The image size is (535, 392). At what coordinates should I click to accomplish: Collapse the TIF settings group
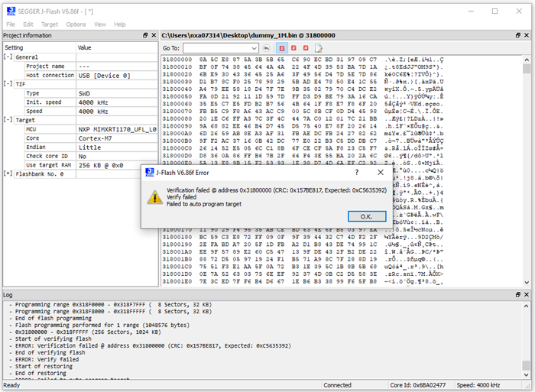point(8,84)
